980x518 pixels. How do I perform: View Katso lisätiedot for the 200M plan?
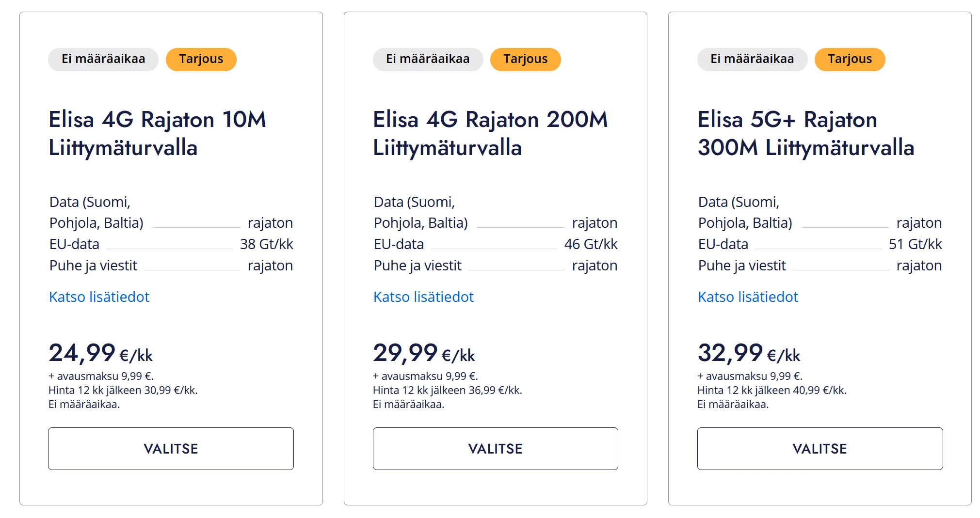423,297
